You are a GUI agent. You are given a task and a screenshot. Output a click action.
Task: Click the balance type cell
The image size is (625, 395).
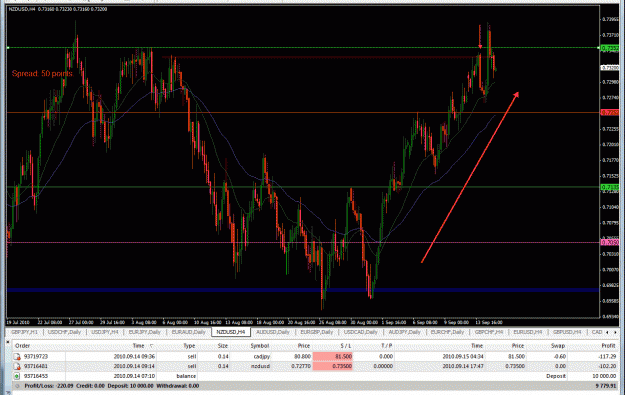[186, 376]
